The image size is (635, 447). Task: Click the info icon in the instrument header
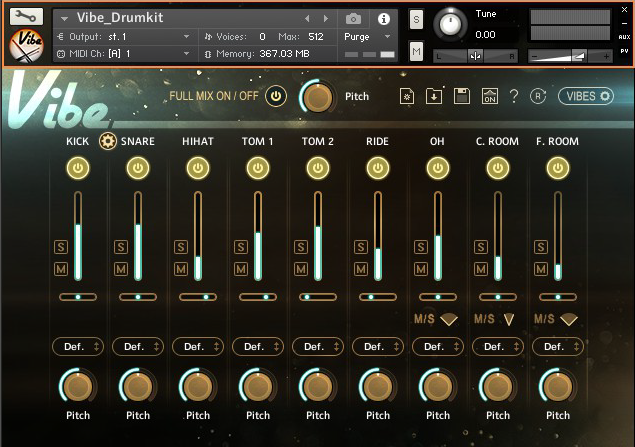click(x=384, y=18)
